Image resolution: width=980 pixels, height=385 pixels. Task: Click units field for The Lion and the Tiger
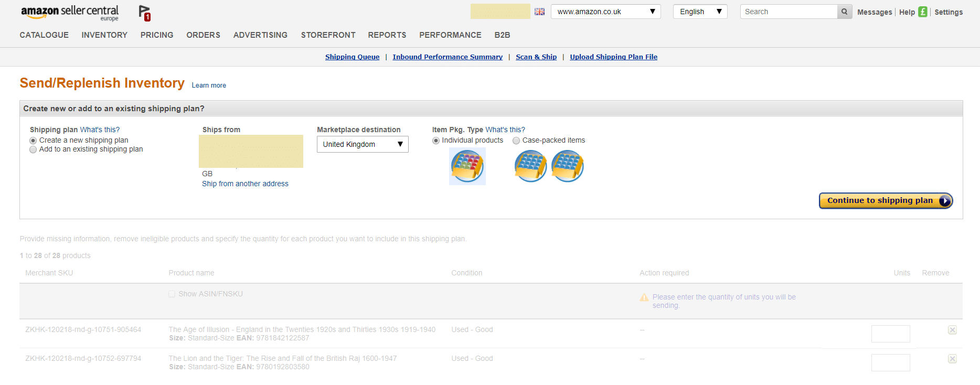[x=890, y=362]
